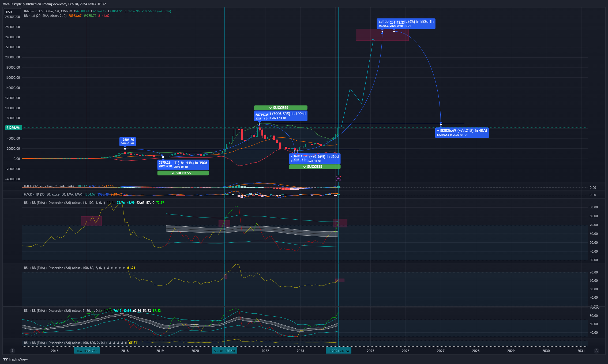Click the 260000.00 price axis label
This screenshot has width=608, height=364.
13,27
